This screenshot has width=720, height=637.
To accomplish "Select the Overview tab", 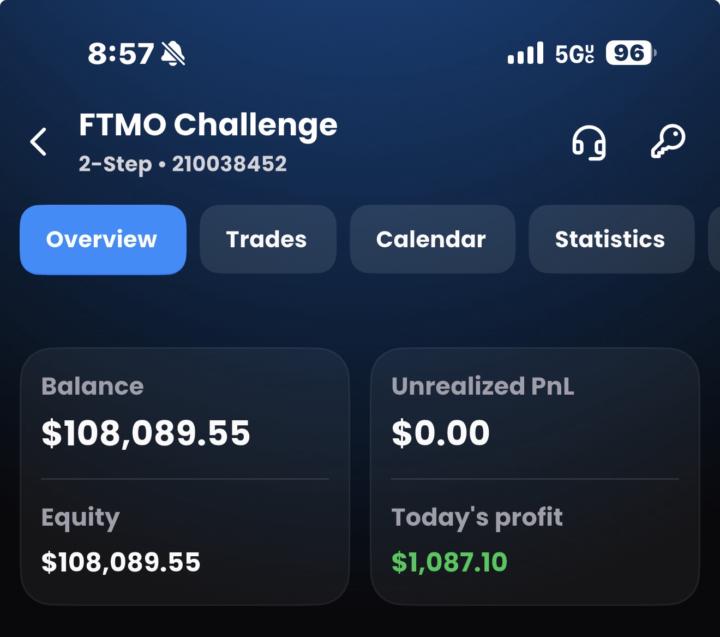I will [x=102, y=240].
